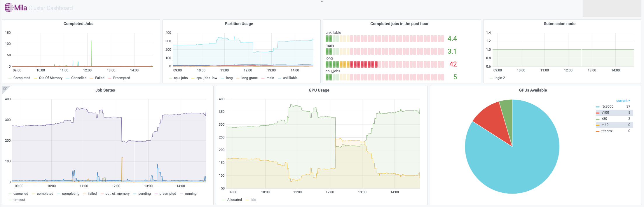Toggle Preempted series in Completed Jobs legend

[x=121, y=78]
